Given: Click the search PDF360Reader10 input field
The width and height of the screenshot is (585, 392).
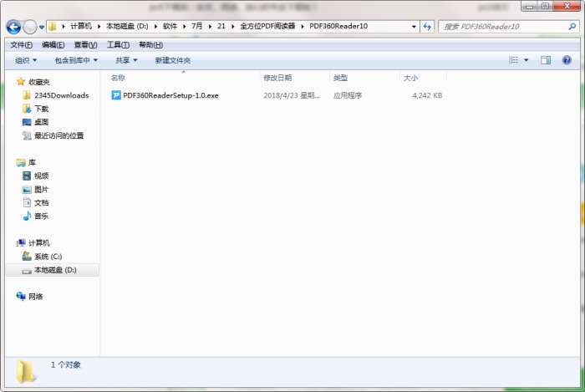Looking at the screenshot, I should coord(504,27).
